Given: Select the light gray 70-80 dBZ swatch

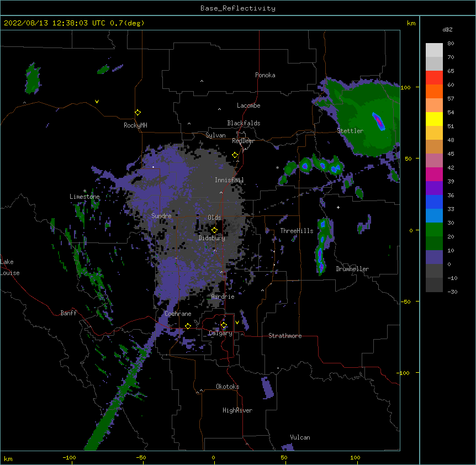Looking at the screenshot, I should click(434, 50).
